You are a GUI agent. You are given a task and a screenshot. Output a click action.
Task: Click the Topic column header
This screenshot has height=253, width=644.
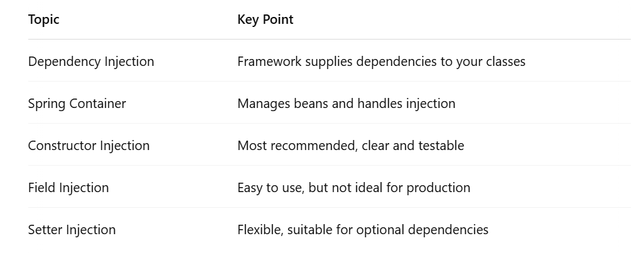click(43, 19)
